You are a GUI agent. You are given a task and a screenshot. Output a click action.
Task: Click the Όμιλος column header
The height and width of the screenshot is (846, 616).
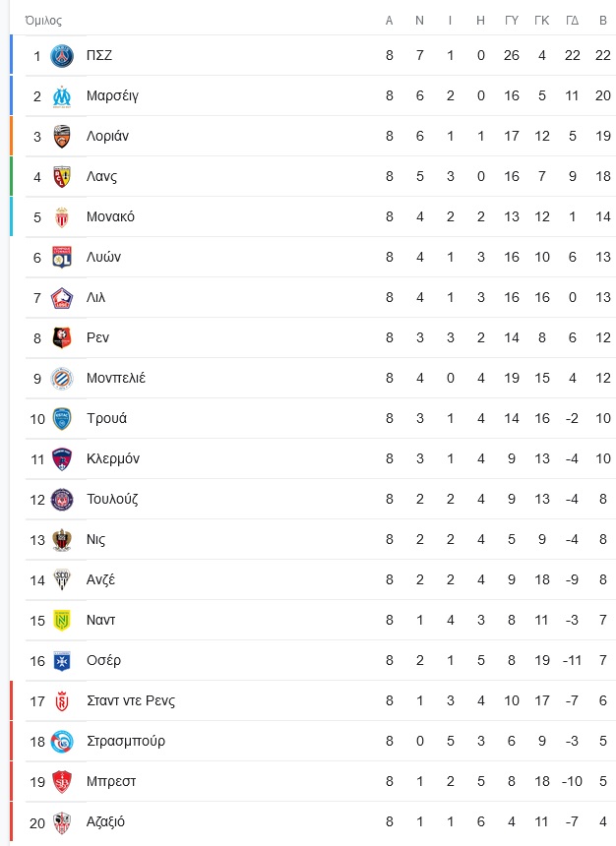tap(43, 21)
